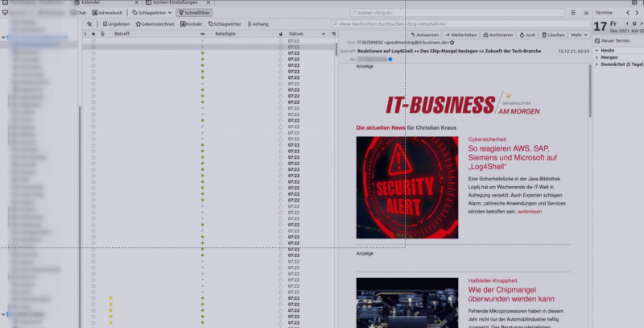Screen dimensions: 644x328
Task: Delete message with Löschen button
Action: pyautogui.click(x=554, y=35)
